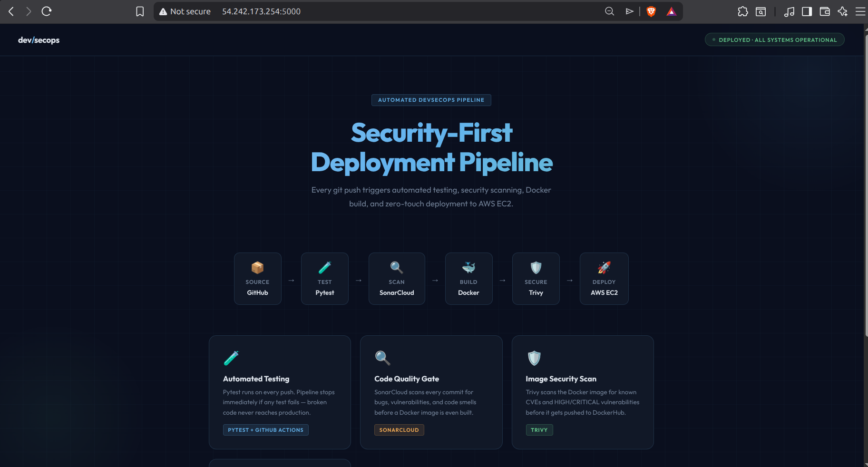
Task: Click the share/send icon in address bar
Action: point(630,11)
